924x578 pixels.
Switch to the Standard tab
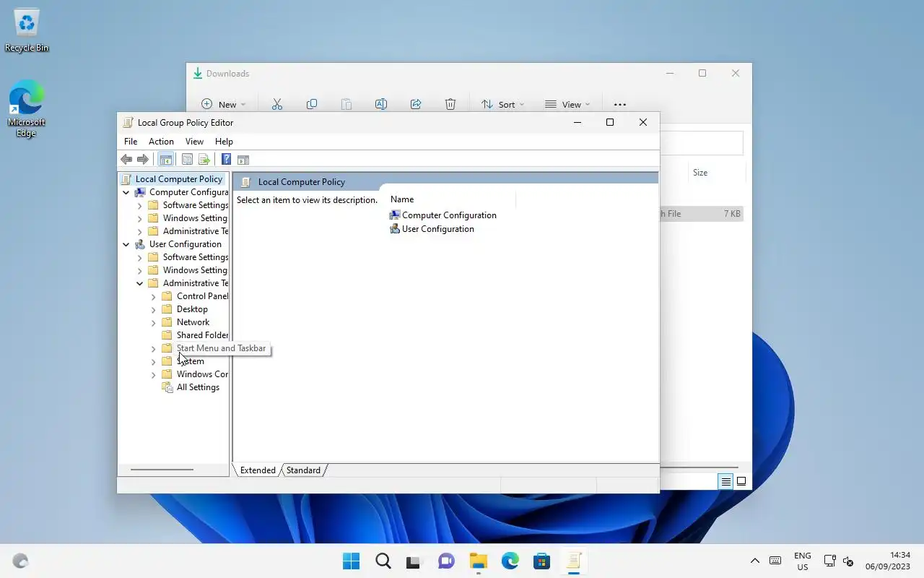click(303, 470)
